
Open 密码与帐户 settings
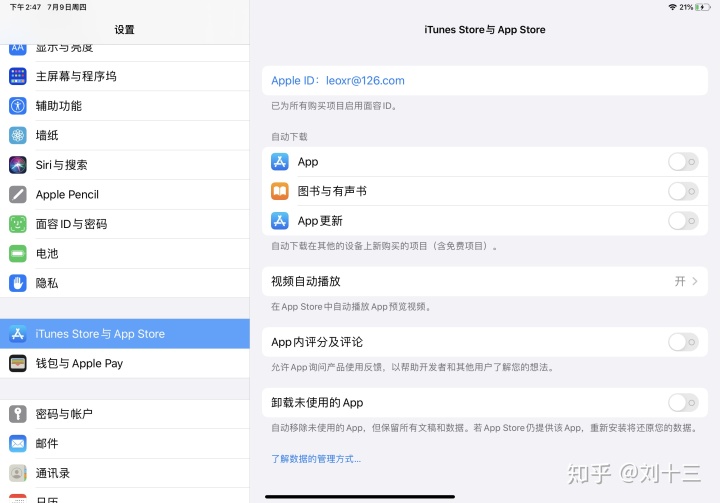pos(125,414)
